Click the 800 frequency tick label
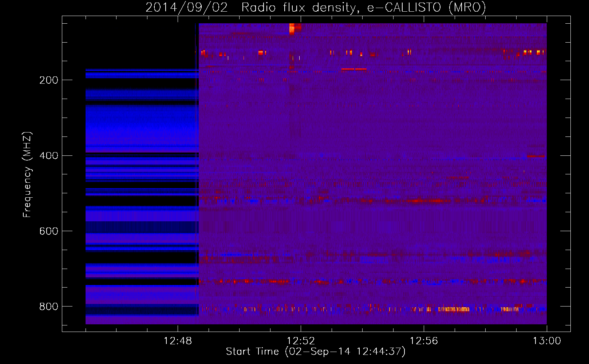The width and height of the screenshot is (589, 364). tap(49, 307)
